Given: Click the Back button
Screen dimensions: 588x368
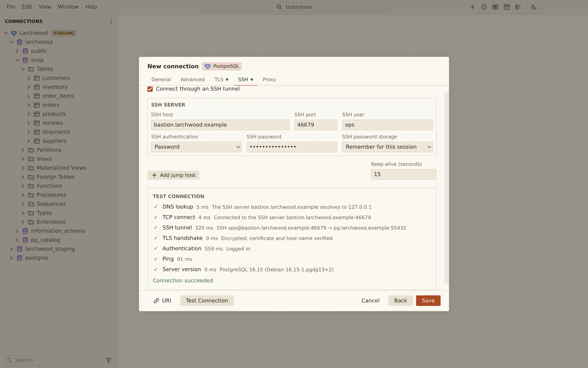Looking at the screenshot, I should pos(400,301).
